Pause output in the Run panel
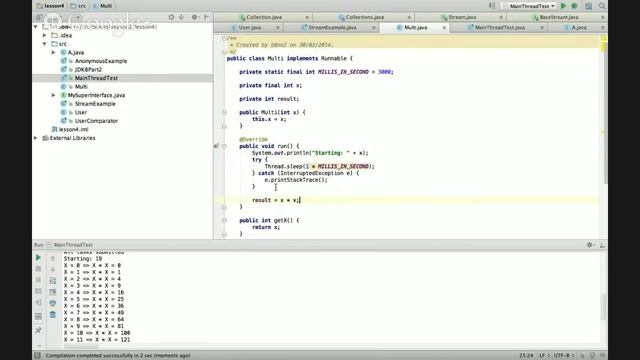Viewport: 640px width, 360px height. coord(38,280)
